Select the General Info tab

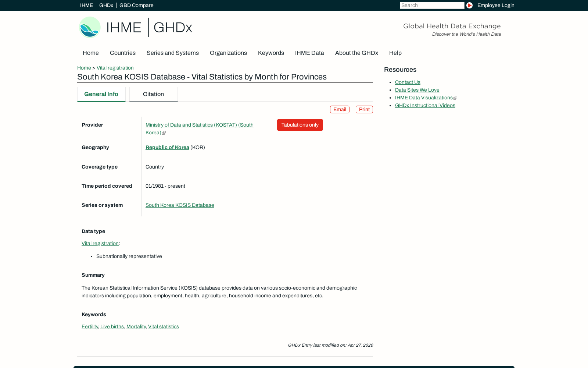[x=101, y=94]
